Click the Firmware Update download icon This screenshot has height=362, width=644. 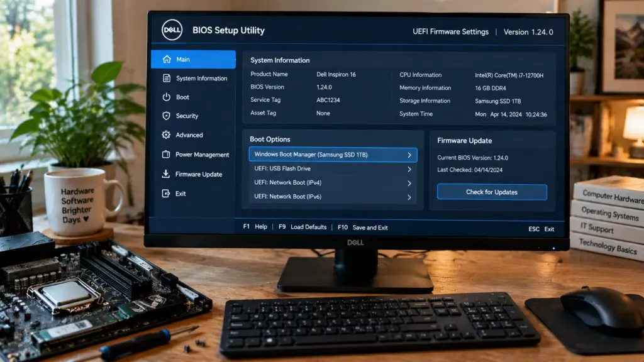[x=165, y=174]
